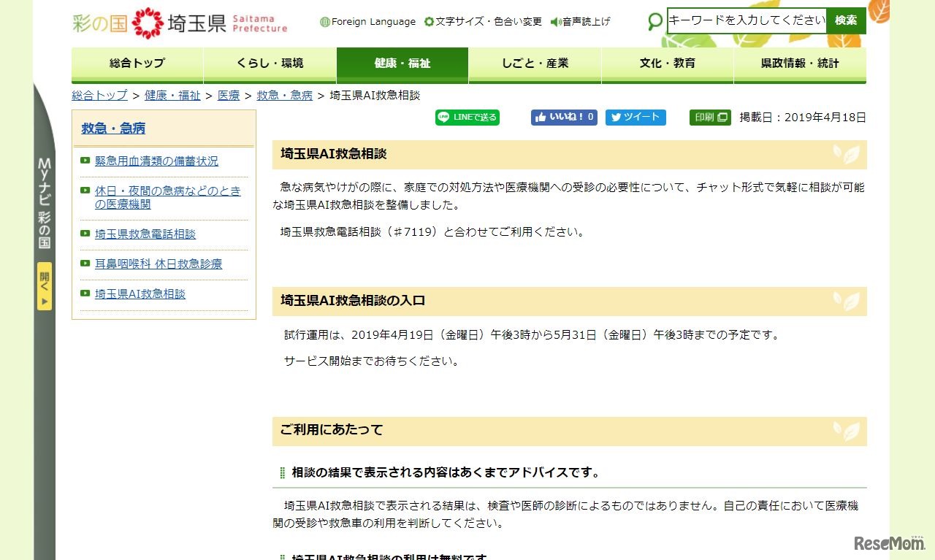Click the 総合トップ breadcrumb link
The width and height of the screenshot is (935, 560).
tap(99, 95)
